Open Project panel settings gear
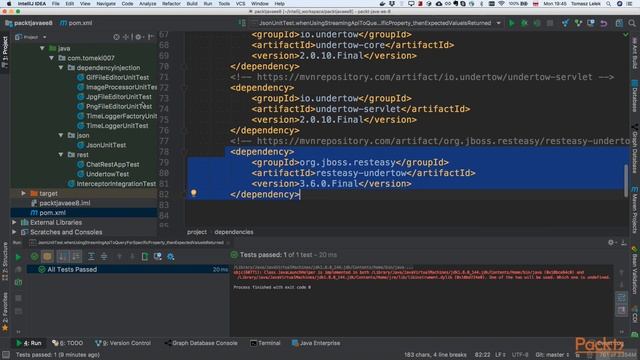This screenshot has width=640, height=360. 138,37
